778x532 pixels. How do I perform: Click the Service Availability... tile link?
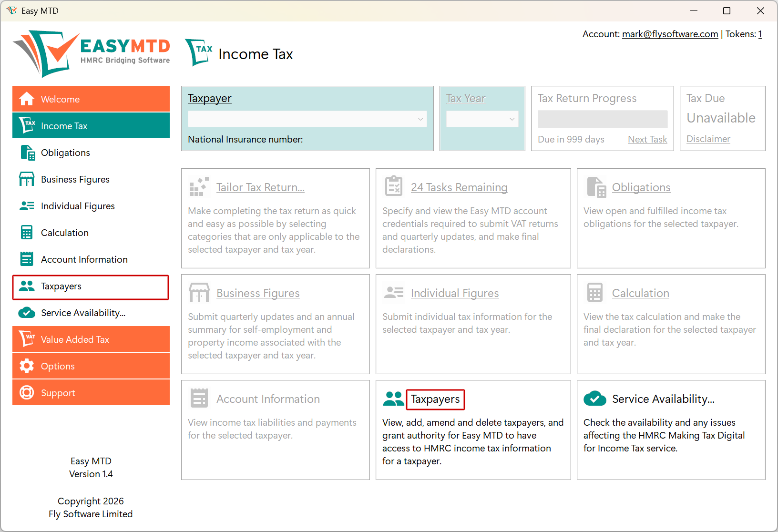[663, 399]
